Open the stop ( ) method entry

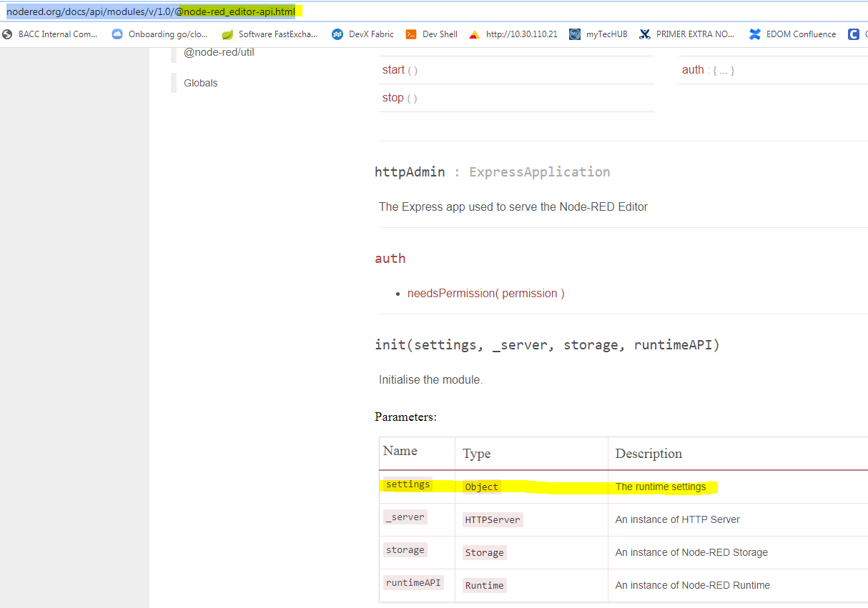click(x=393, y=97)
